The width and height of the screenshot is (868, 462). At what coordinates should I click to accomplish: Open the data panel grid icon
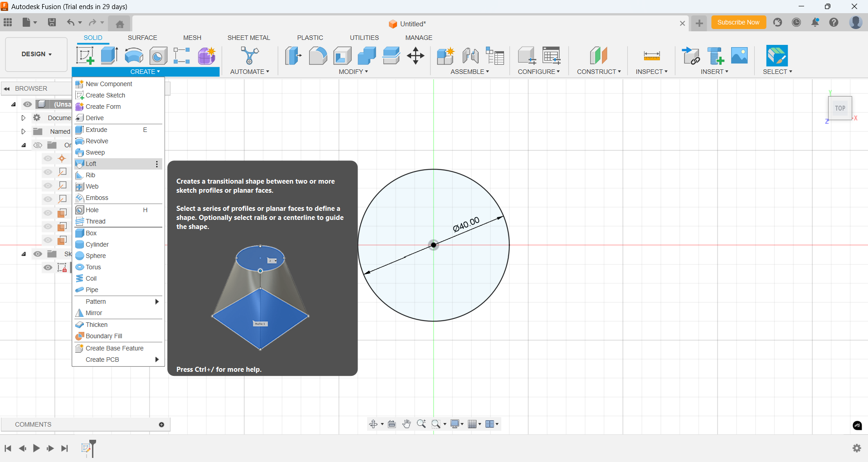(x=8, y=22)
